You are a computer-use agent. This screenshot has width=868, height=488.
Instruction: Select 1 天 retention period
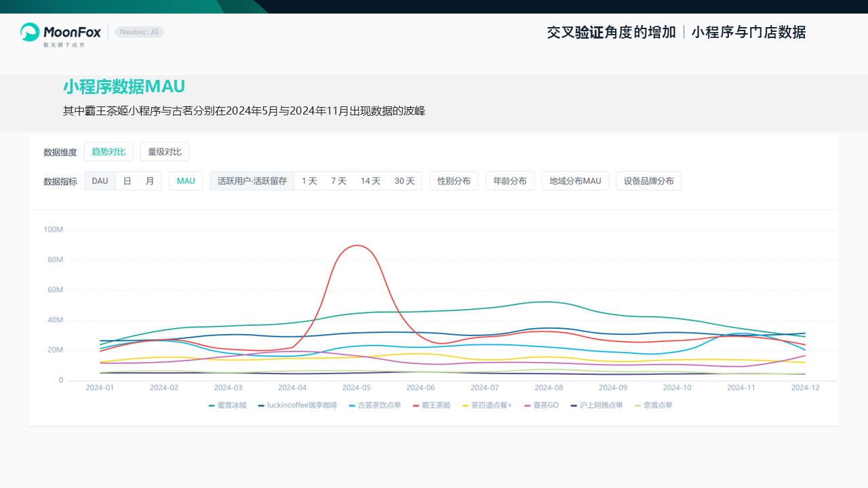309,181
